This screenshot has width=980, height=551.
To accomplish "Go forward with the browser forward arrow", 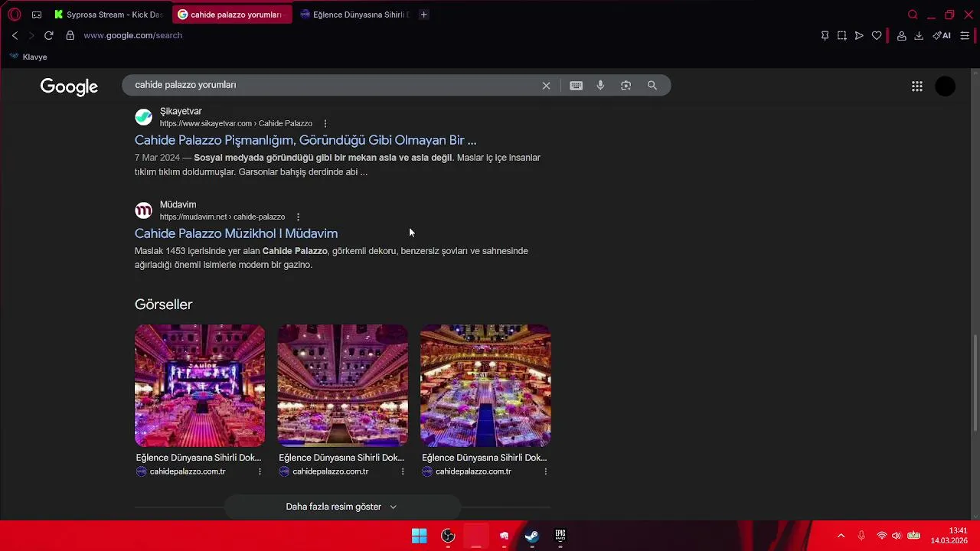I will (31, 35).
